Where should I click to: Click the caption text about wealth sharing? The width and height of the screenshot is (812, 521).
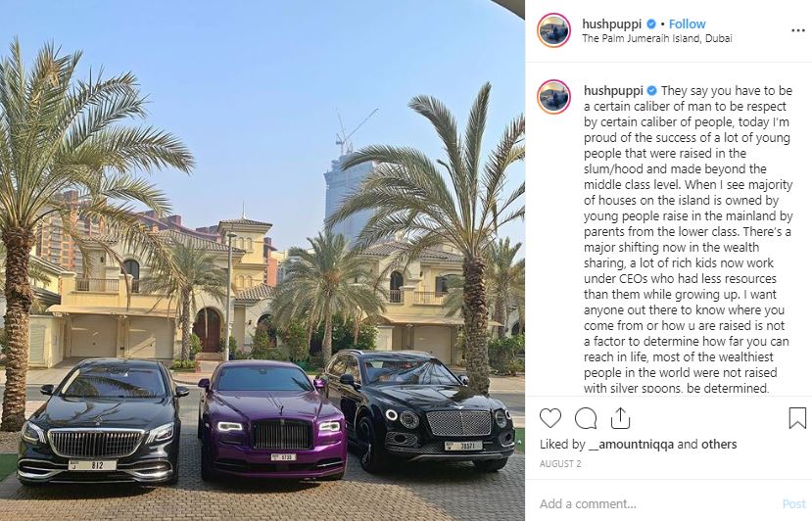click(688, 239)
